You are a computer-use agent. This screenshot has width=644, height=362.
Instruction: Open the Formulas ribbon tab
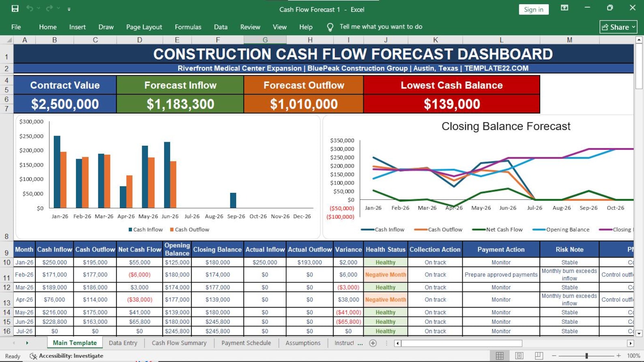click(x=188, y=27)
